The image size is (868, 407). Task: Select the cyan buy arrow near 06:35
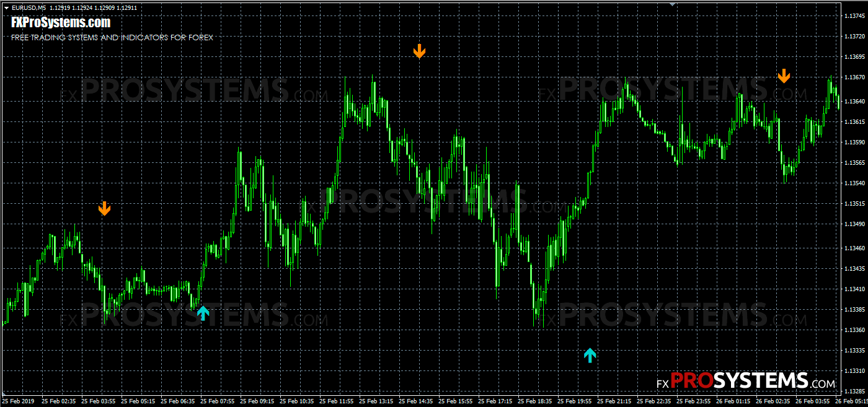pos(203,313)
